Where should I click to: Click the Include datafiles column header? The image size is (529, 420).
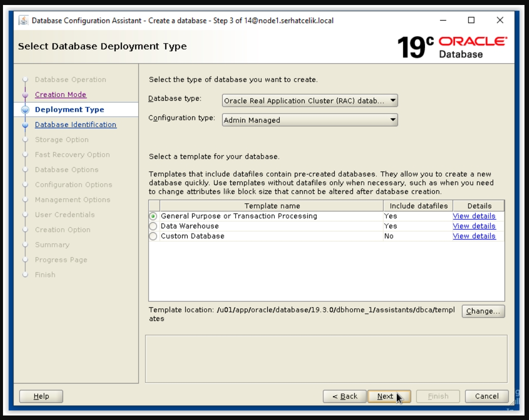point(418,206)
